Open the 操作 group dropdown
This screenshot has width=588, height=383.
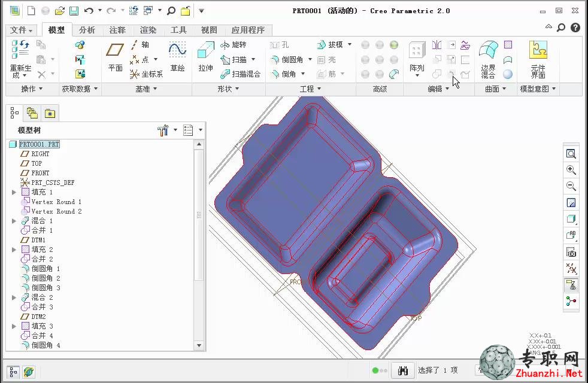coord(32,89)
